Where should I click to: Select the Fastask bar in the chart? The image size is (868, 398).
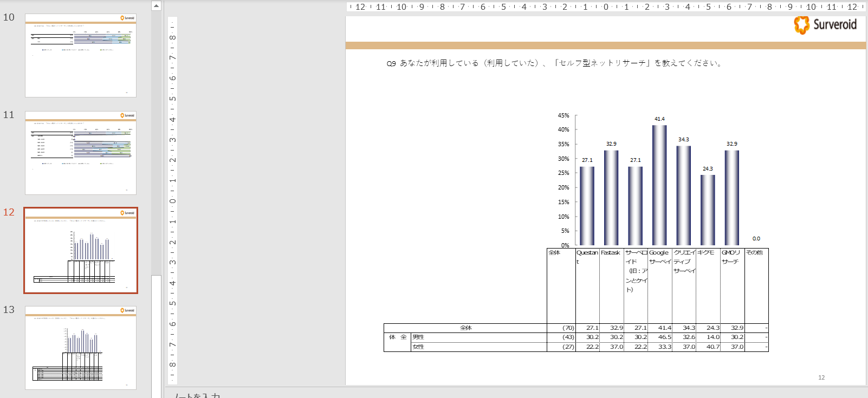[611, 198]
